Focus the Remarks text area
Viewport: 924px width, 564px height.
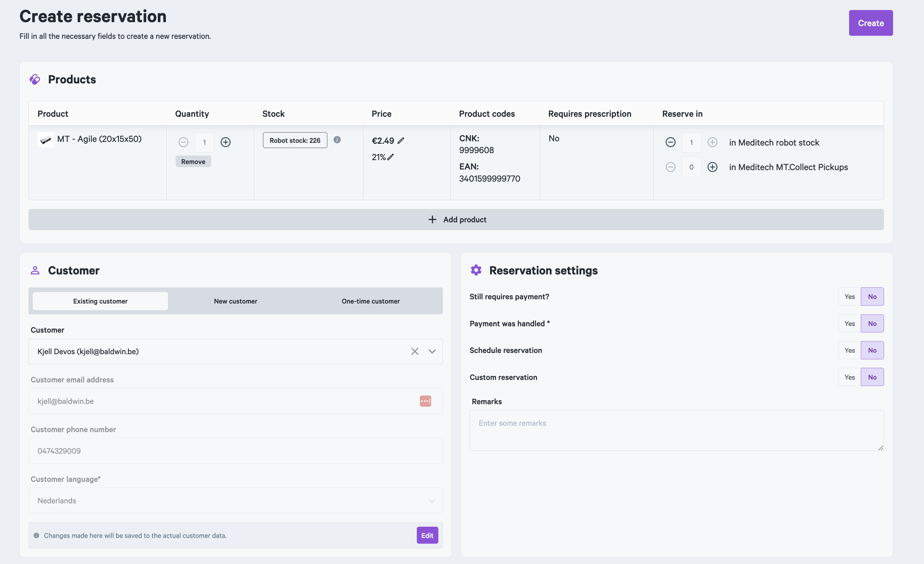[x=676, y=431]
